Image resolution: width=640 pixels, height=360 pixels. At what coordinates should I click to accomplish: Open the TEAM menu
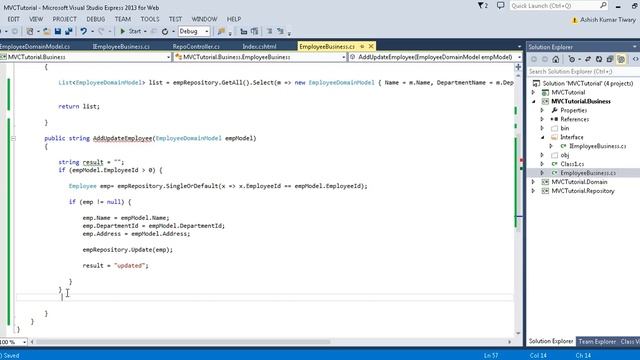(x=122, y=19)
